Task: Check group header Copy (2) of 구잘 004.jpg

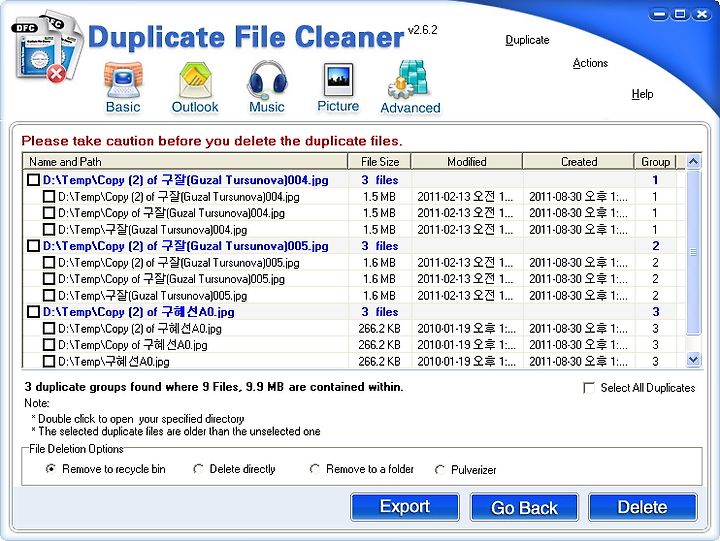Action: point(33,180)
